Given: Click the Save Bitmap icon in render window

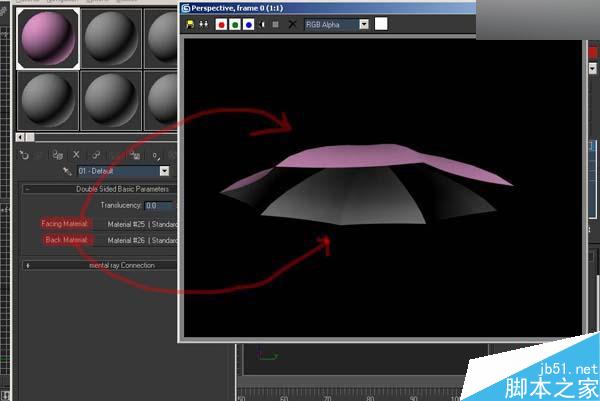Looking at the screenshot, I should pyautogui.click(x=190, y=24).
